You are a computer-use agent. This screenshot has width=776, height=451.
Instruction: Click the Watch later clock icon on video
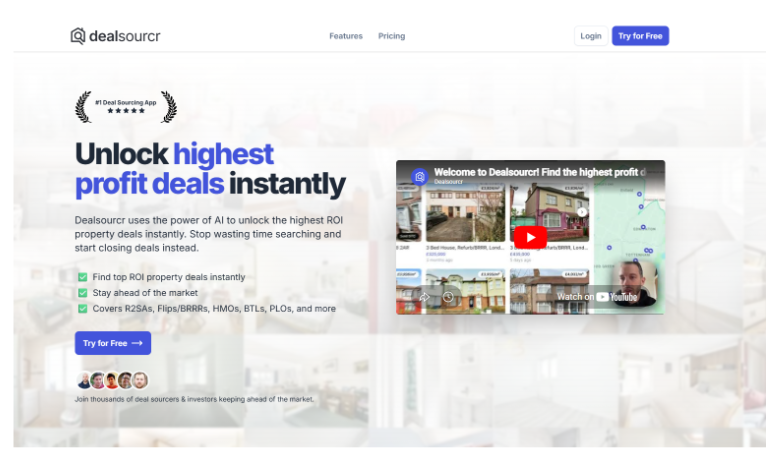point(448,297)
